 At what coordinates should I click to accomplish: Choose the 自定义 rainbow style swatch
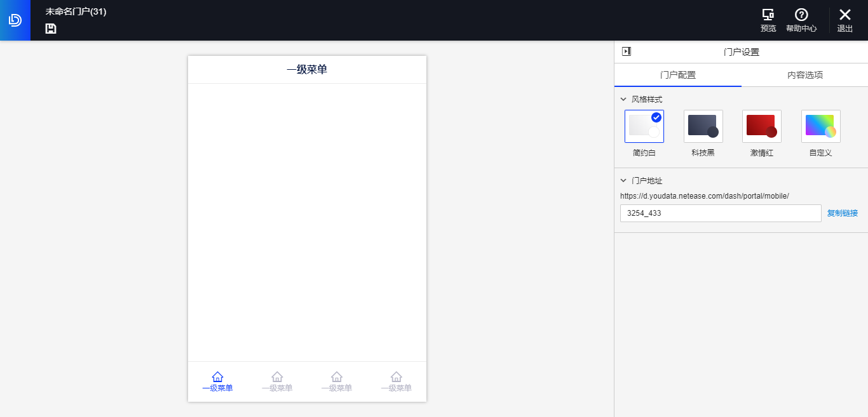[821, 126]
